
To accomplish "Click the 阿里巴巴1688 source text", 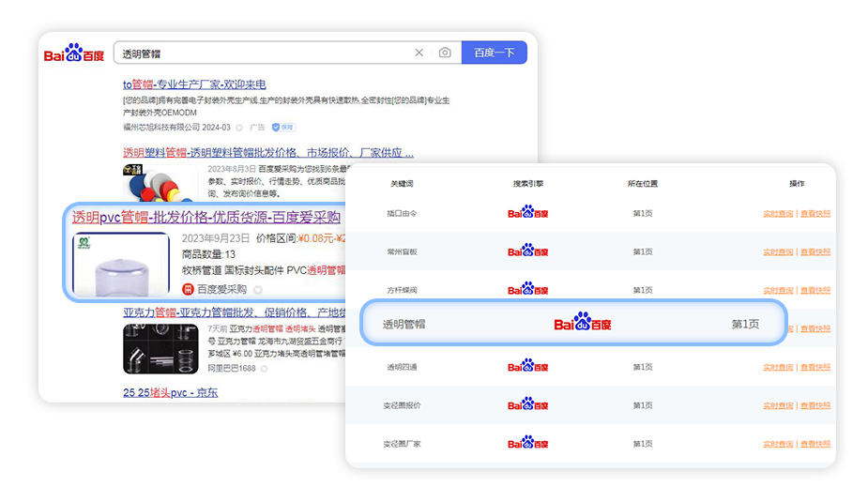I will click(x=232, y=368).
